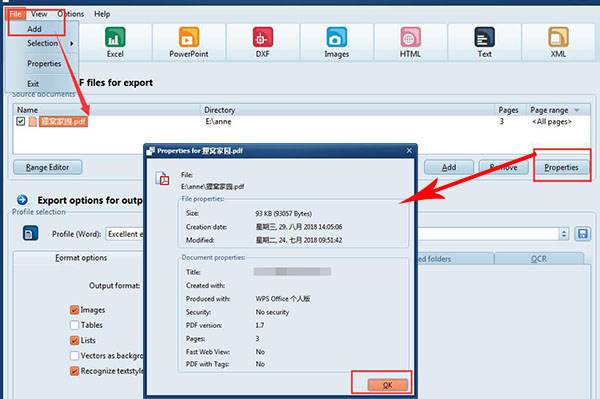Enable Vectors as background checkbox
Viewport: 600px width, 399px height.
click(x=74, y=356)
